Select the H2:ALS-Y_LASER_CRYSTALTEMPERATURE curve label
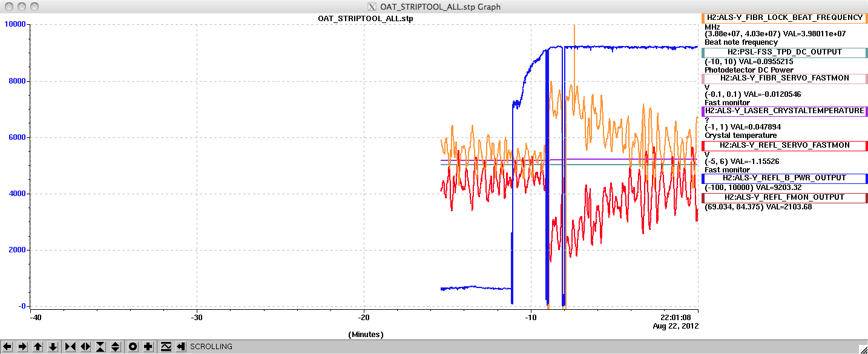The height and width of the screenshot is (354, 868). coord(784,111)
